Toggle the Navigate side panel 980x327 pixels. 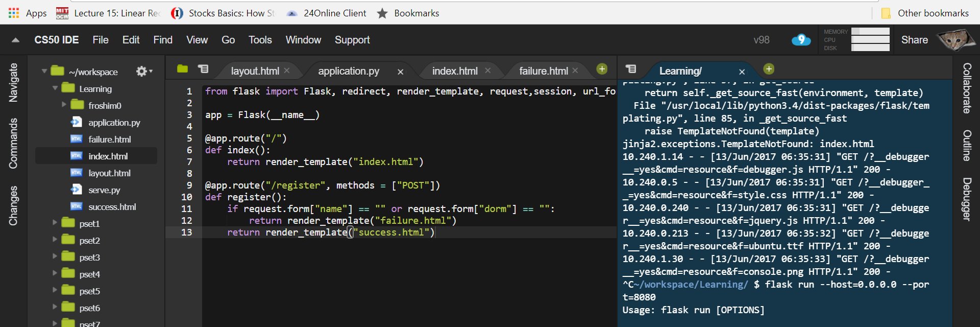pos(13,83)
